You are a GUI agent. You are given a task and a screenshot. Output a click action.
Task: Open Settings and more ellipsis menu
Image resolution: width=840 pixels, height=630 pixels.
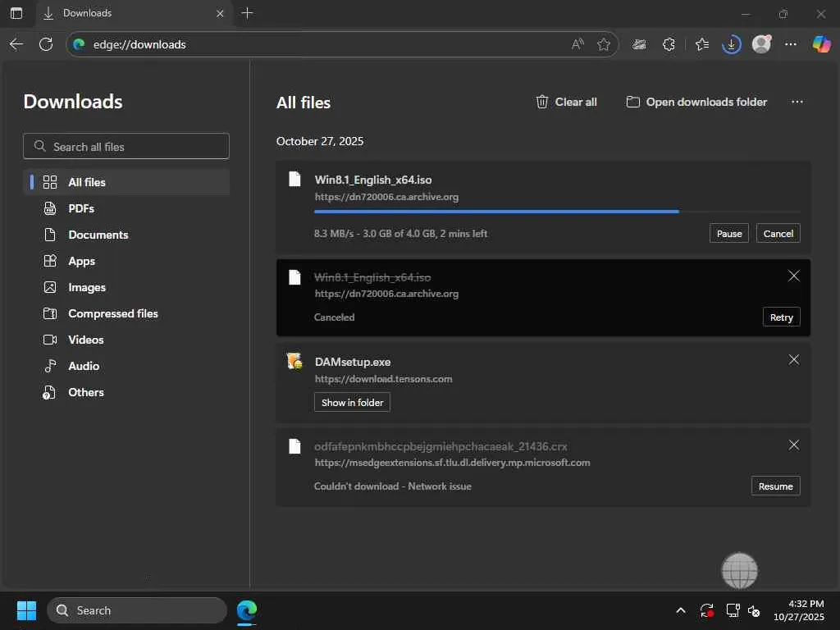coord(791,44)
